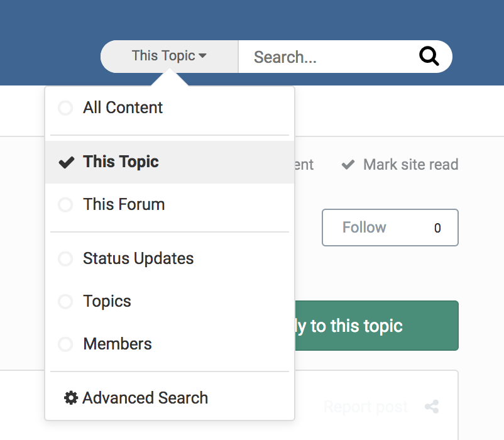
Task: Click the Advanced Search gear icon
Action: pos(71,398)
